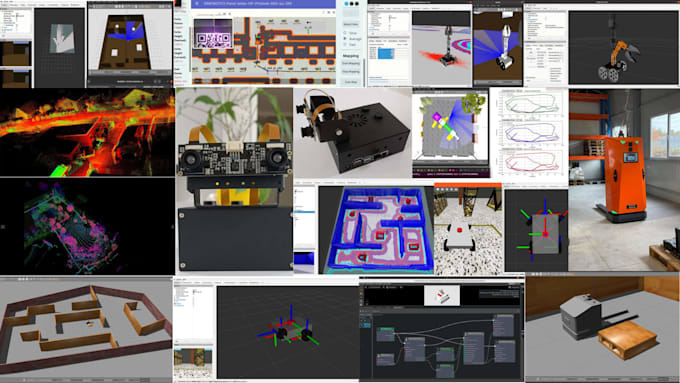680x383 pixels.
Task: Open the white robot with red top in warehouse sim
Action: pos(468,230)
